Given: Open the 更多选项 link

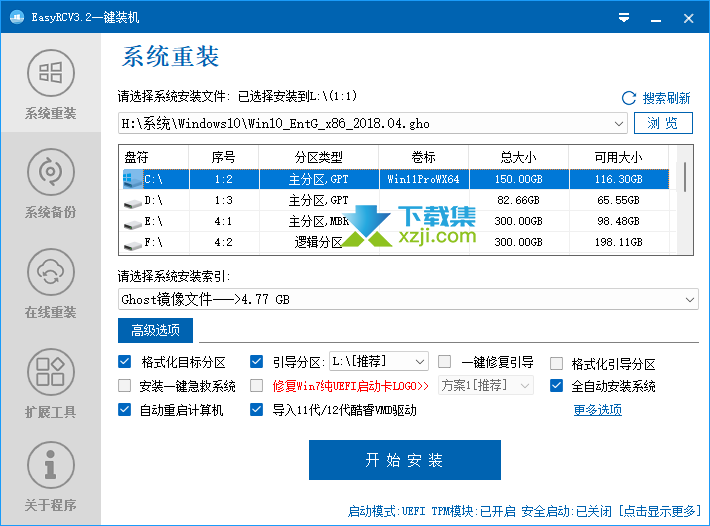Looking at the screenshot, I should (597, 410).
